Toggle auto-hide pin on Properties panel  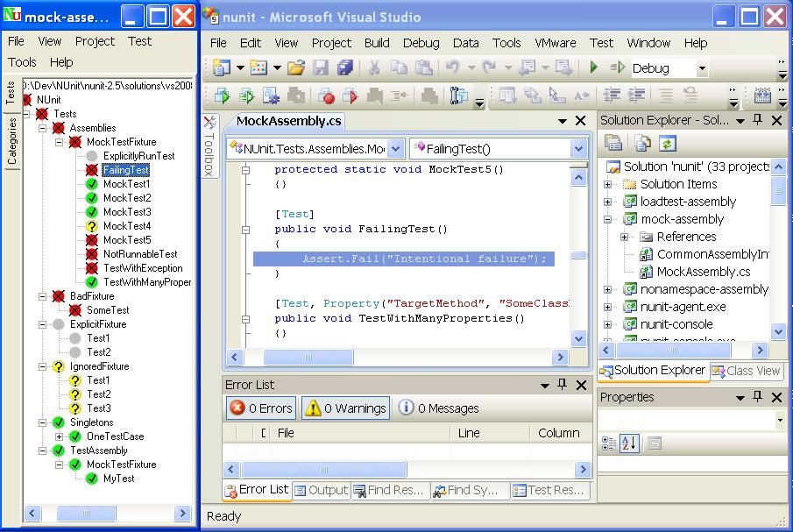tap(757, 397)
